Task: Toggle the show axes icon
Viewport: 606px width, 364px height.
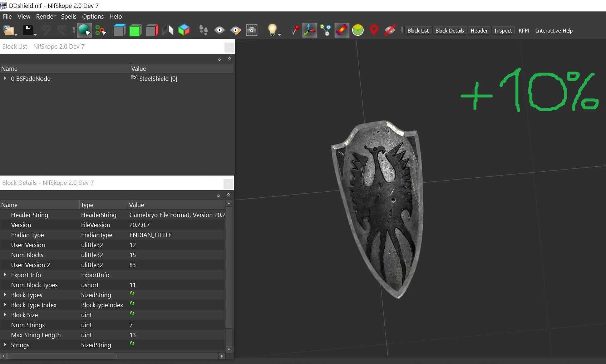Action: pyautogui.click(x=310, y=30)
